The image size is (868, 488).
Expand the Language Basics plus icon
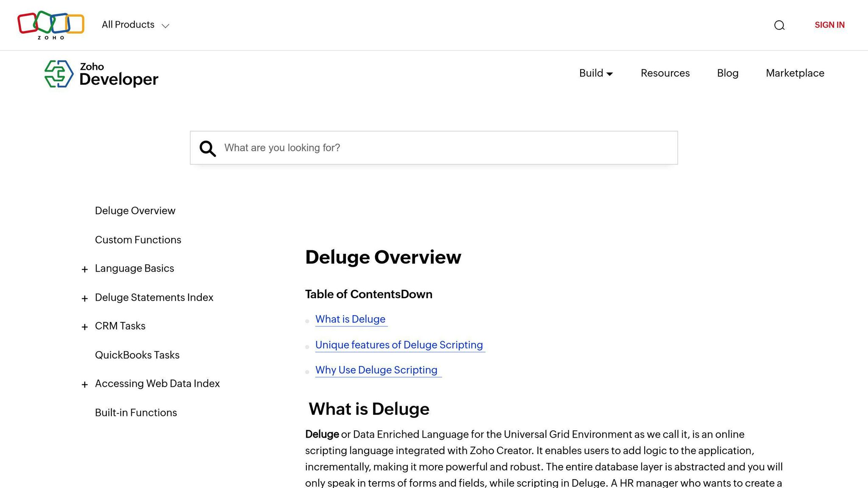pyautogui.click(x=84, y=269)
